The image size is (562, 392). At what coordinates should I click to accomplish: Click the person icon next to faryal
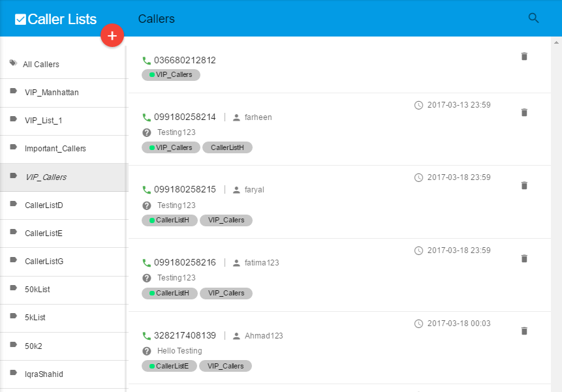pyautogui.click(x=236, y=190)
